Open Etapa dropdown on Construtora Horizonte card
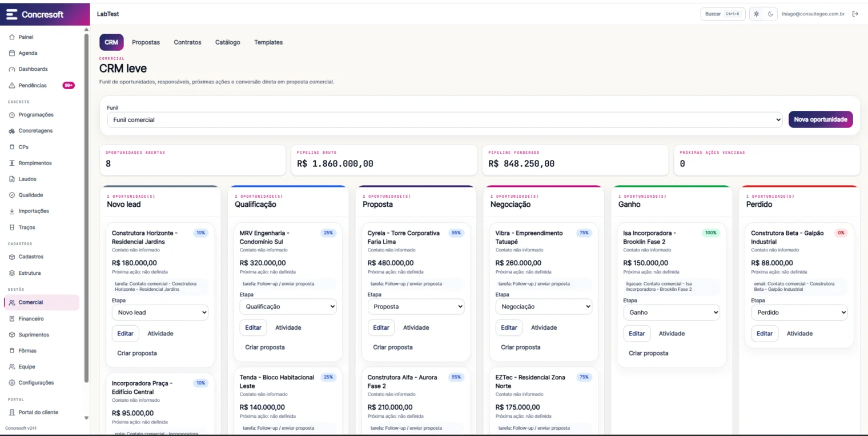Screen dimensions: 868x436 (x=160, y=313)
